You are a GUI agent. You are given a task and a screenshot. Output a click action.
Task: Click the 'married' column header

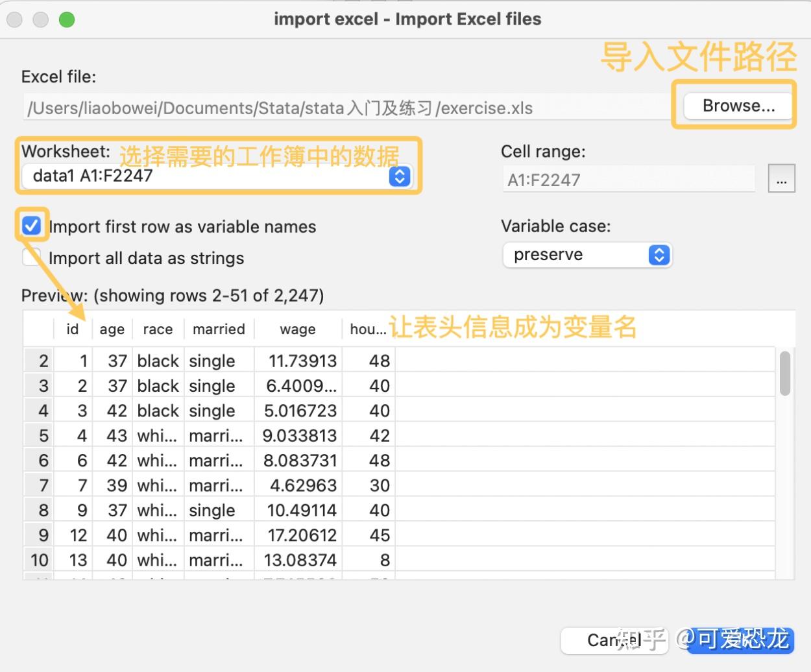[x=218, y=329]
